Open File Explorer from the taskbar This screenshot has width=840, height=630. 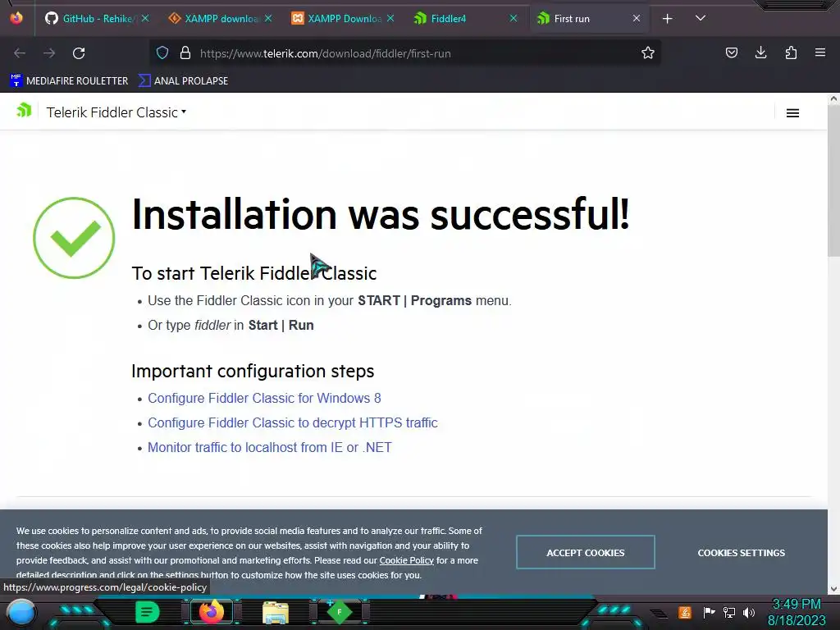point(276,613)
